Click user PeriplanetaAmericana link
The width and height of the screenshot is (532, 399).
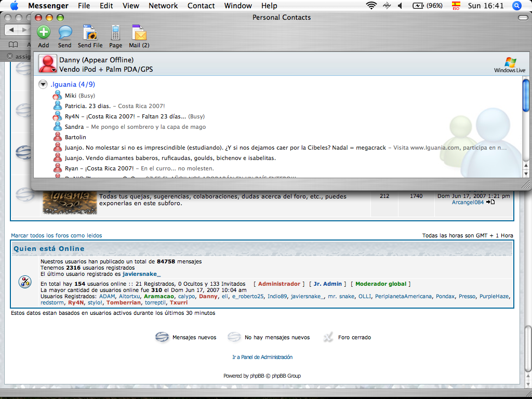pos(403,297)
